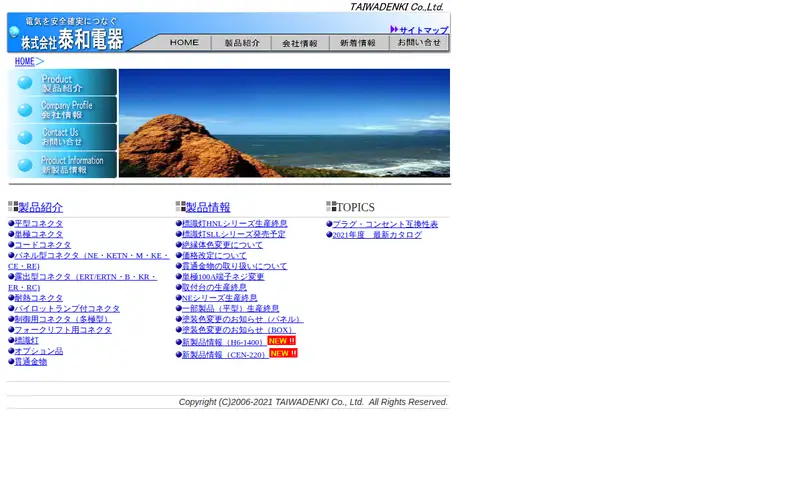Open the サイトマップ link

pyautogui.click(x=423, y=30)
